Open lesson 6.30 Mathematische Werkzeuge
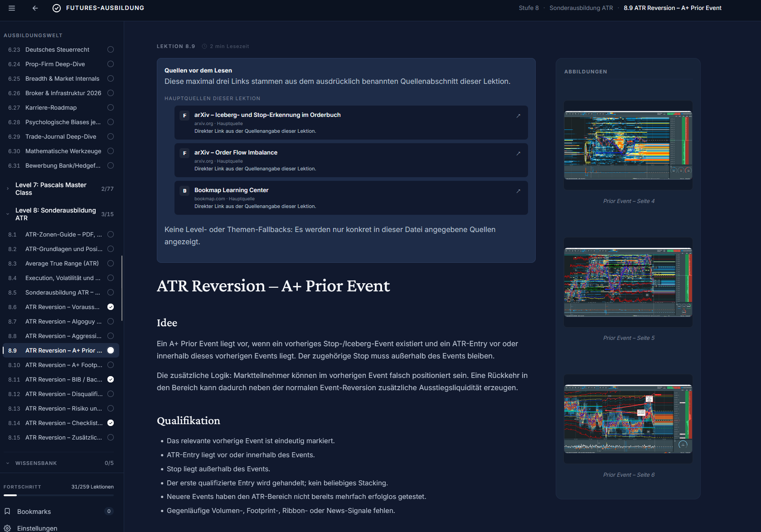The image size is (761, 532). tap(61, 151)
